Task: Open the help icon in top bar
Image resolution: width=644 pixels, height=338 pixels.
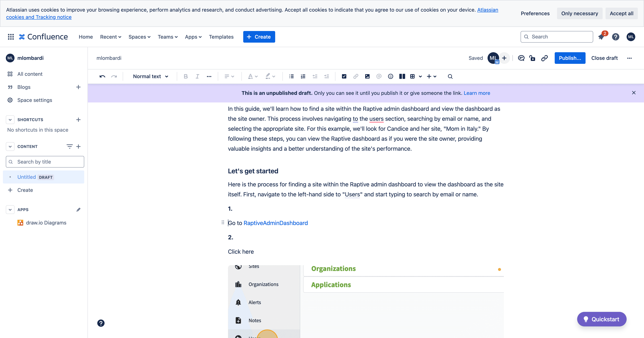Action: click(616, 37)
